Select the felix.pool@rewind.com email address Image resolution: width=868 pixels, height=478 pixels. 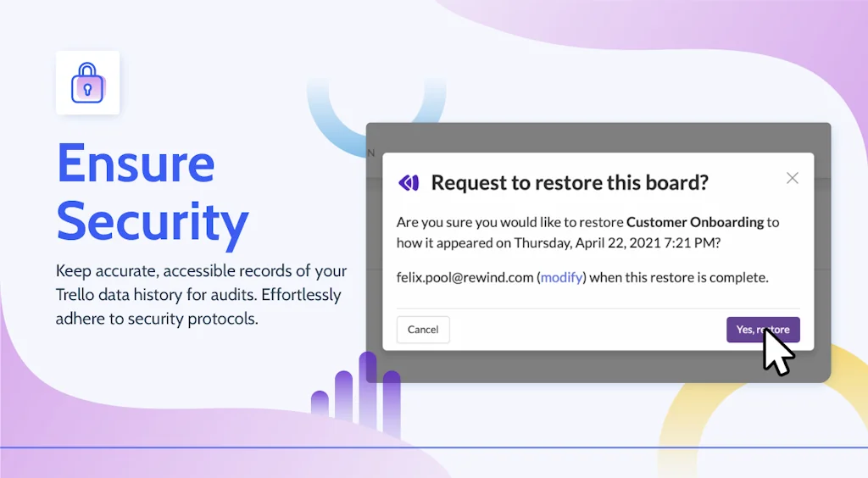465,277
